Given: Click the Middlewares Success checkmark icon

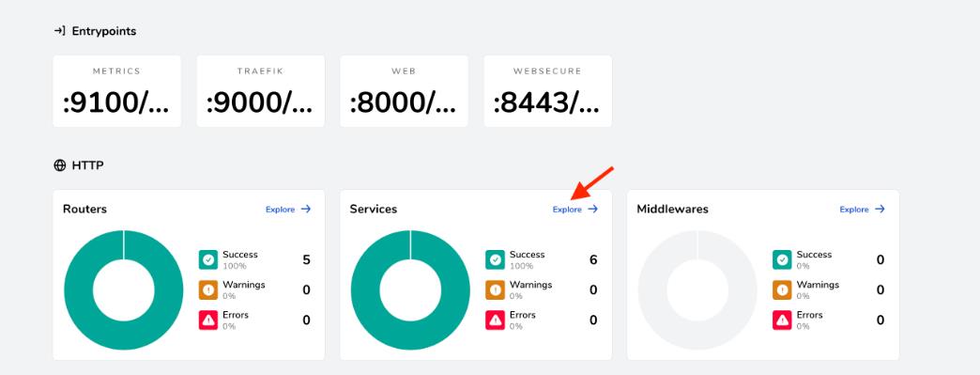Looking at the screenshot, I should coord(782,259).
